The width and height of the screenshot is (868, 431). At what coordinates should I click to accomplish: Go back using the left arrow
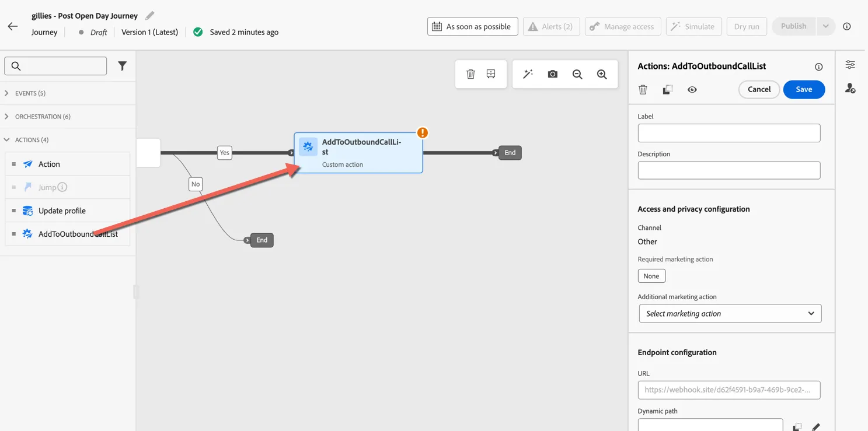tap(13, 26)
